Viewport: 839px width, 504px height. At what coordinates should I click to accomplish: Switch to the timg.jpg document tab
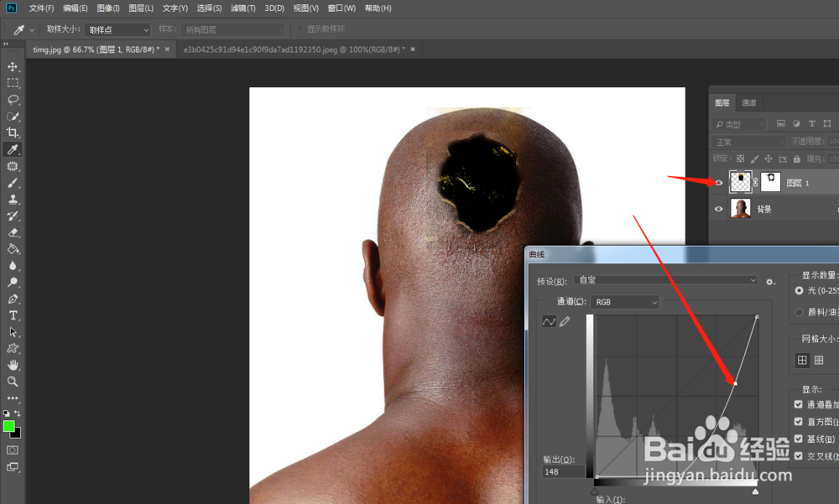[96, 49]
